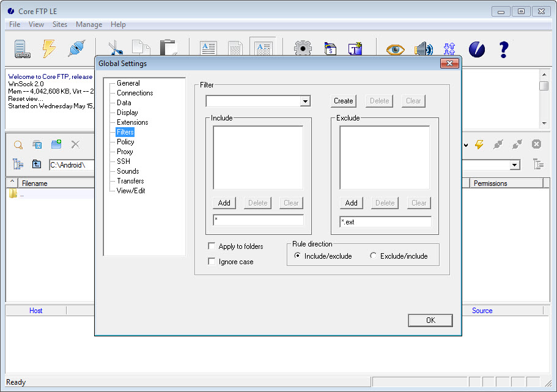Click the View file text-document icon

point(208,48)
